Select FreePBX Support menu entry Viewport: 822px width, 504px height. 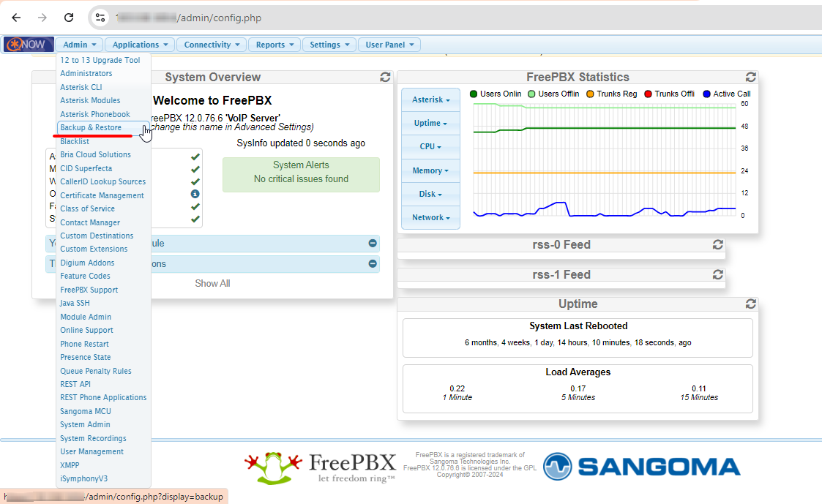point(89,290)
